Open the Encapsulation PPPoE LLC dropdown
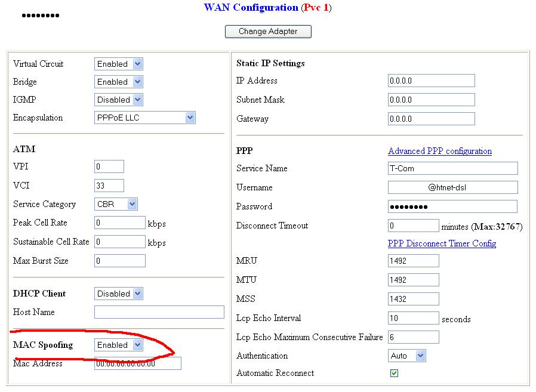Viewport: 536px width, 392px height. 145,118
